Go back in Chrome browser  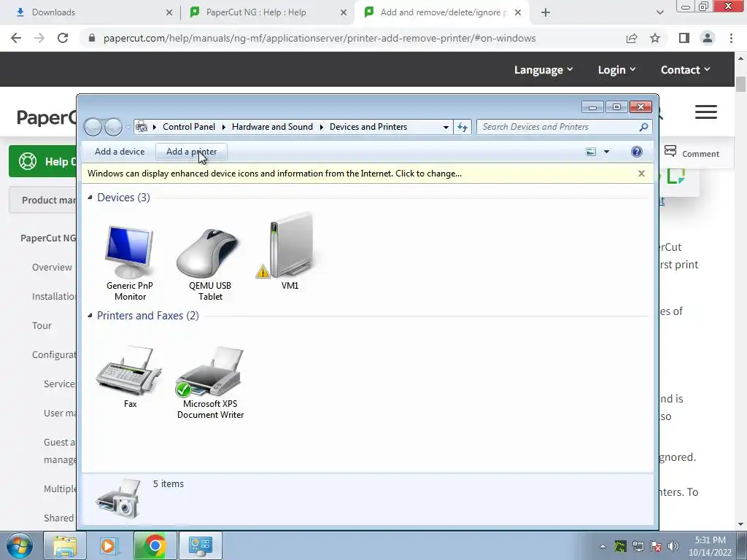point(16,38)
